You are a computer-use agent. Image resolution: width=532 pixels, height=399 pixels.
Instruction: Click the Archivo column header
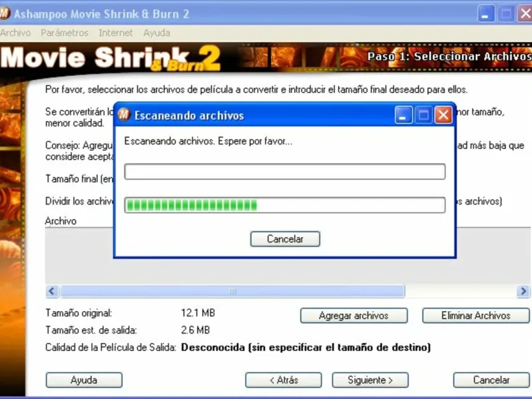pos(61,221)
